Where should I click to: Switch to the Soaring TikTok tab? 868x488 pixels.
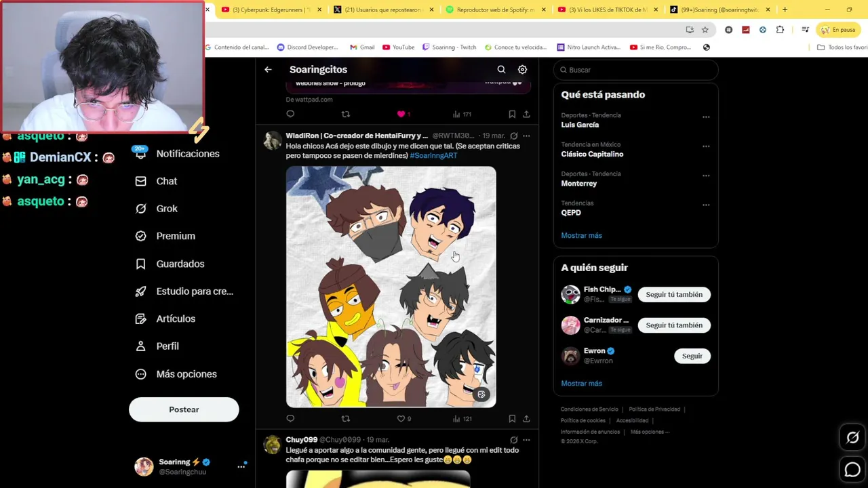tap(720, 9)
